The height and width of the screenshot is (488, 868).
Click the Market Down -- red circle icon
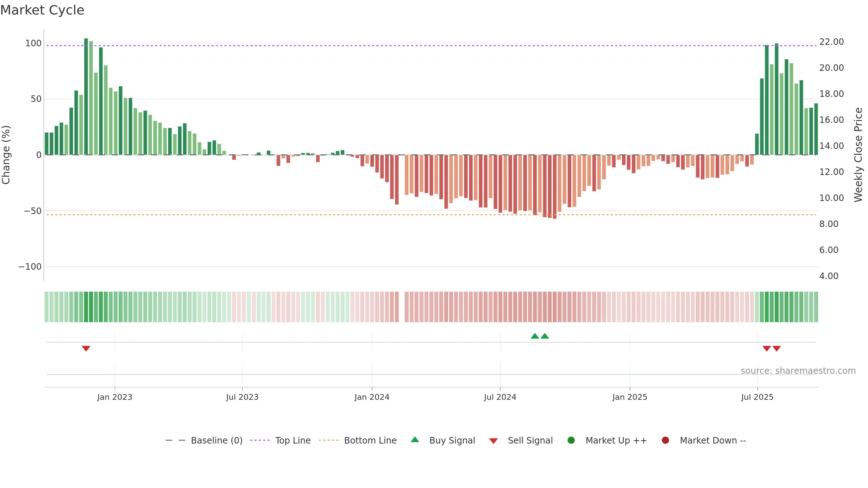(x=665, y=440)
